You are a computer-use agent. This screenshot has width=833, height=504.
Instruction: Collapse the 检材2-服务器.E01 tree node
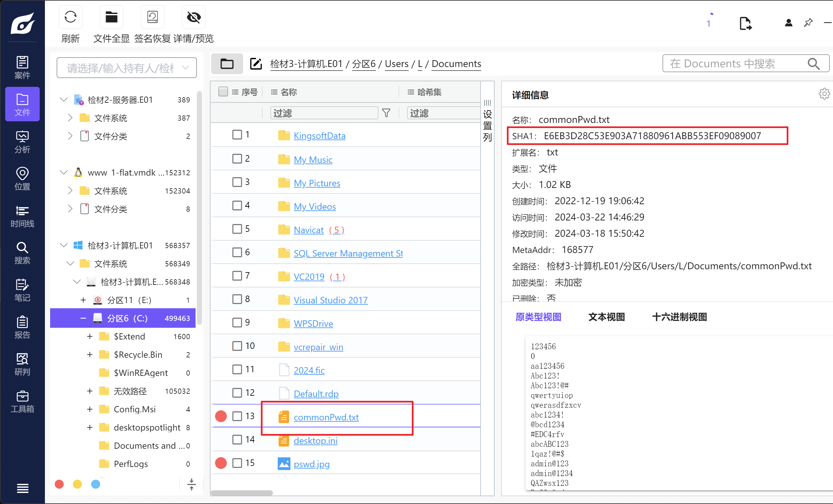click(63, 99)
